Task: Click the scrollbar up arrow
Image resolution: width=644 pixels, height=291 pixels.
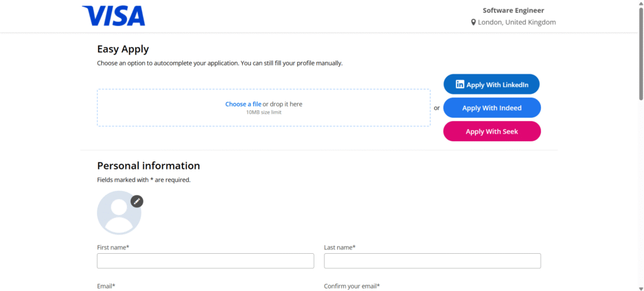Action: coord(641,3)
